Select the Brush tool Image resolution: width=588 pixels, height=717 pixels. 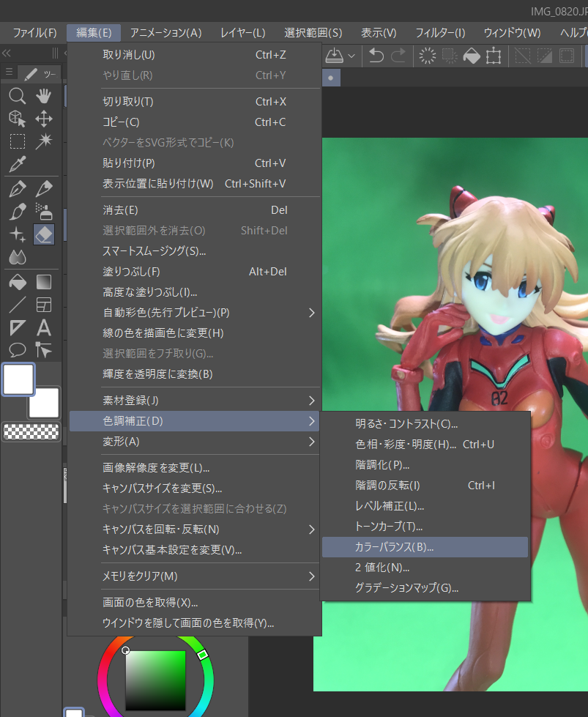coord(18,212)
